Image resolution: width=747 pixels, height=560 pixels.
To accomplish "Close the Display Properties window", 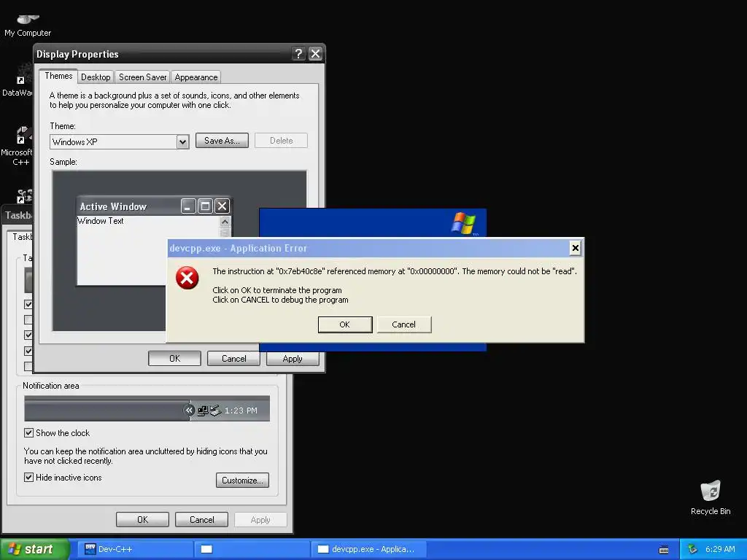I will tap(315, 54).
